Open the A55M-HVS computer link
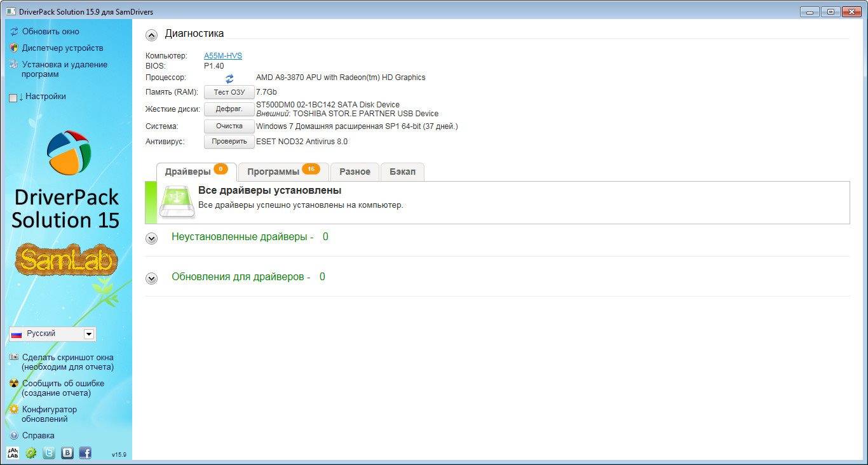Viewport: 868px width, 465px height. coord(223,56)
